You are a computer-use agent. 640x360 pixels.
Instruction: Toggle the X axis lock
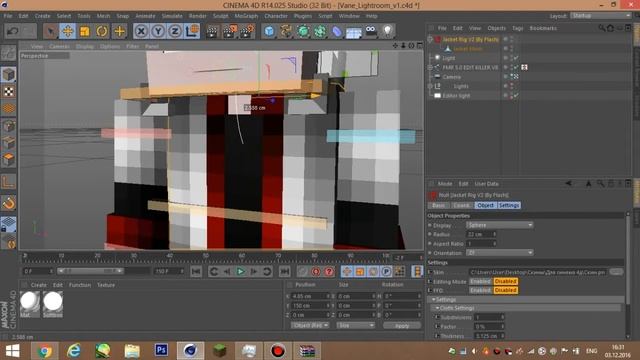[x=141, y=31]
